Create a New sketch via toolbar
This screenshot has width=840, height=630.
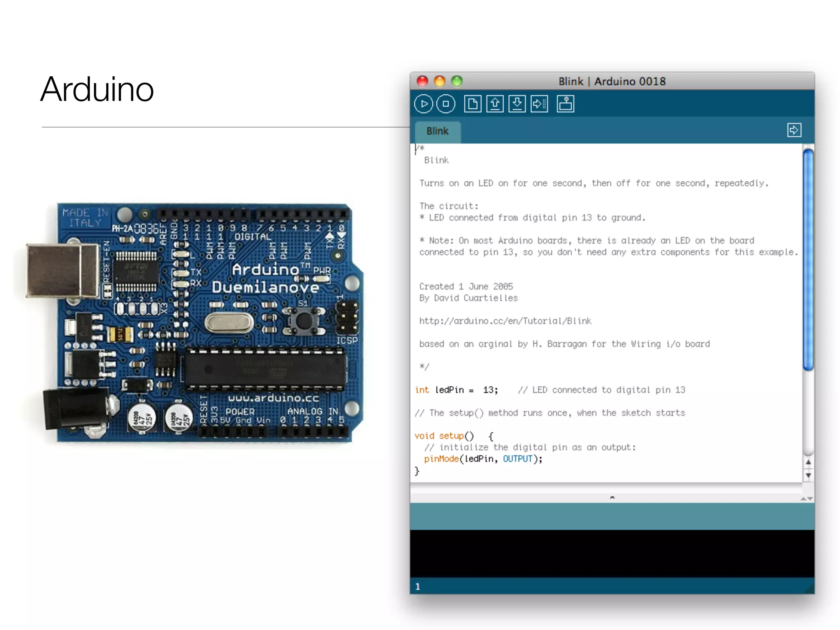click(472, 104)
